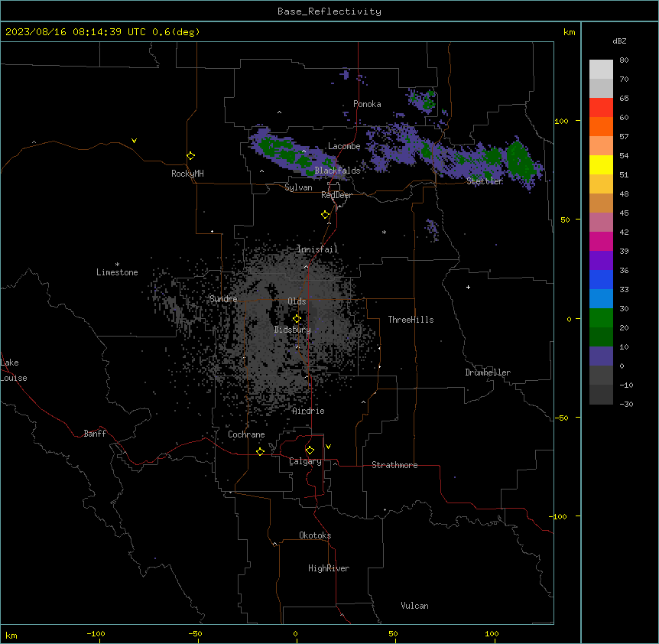Screen dimensions: 659x644
Task: Click the yellow 54 dBZ legend swatch
Action: (601, 164)
